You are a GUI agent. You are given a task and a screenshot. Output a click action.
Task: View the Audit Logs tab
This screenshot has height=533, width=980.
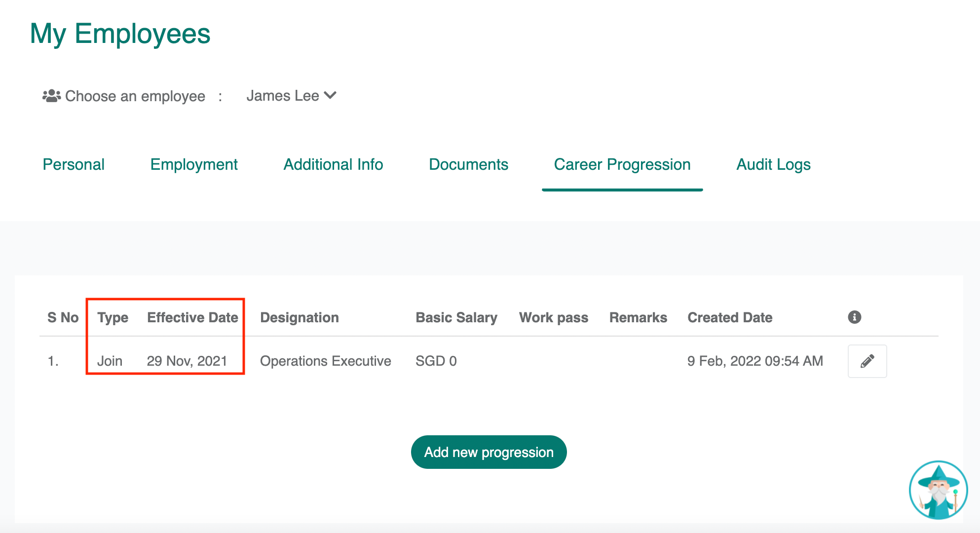click(x=773, y=164)
